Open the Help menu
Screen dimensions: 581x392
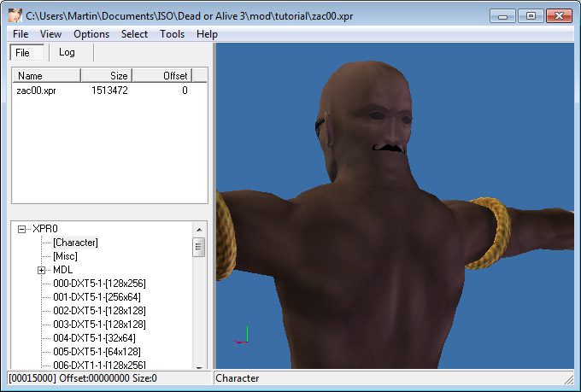coord(207,34)
